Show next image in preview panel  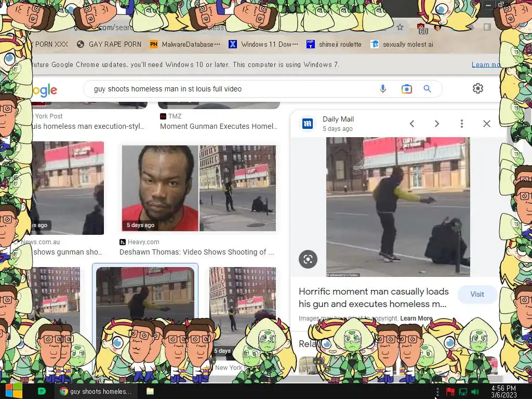tap(437, 124)
